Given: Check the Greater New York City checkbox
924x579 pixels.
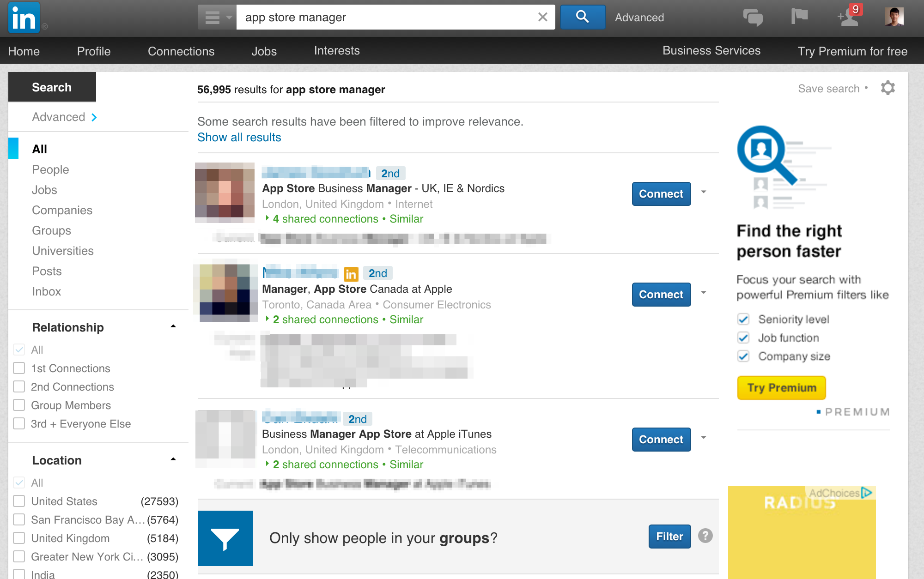Looking at the screenshot, I should click(19, 556).
